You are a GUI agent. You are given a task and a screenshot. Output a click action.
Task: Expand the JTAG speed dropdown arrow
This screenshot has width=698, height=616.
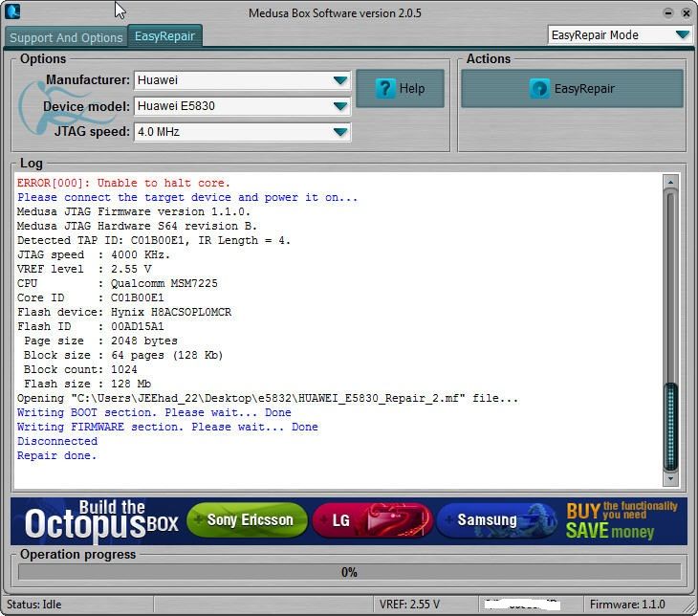(340, 132)
